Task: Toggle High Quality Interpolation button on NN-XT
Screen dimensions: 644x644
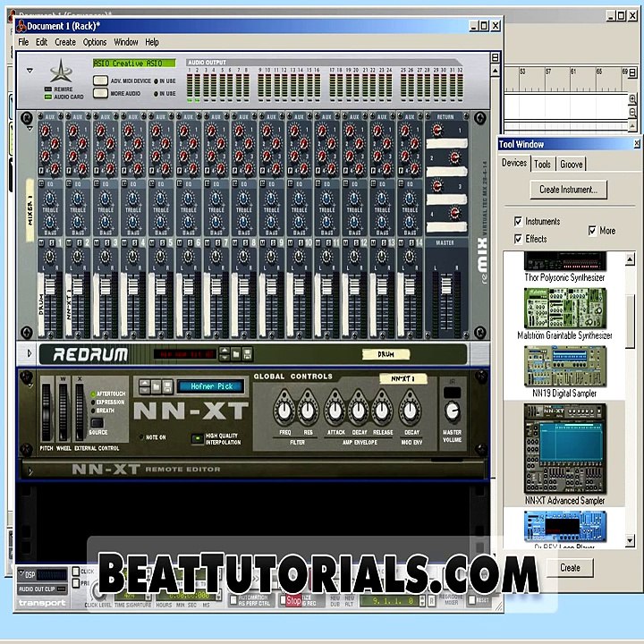Action: [x=198, y=438]
